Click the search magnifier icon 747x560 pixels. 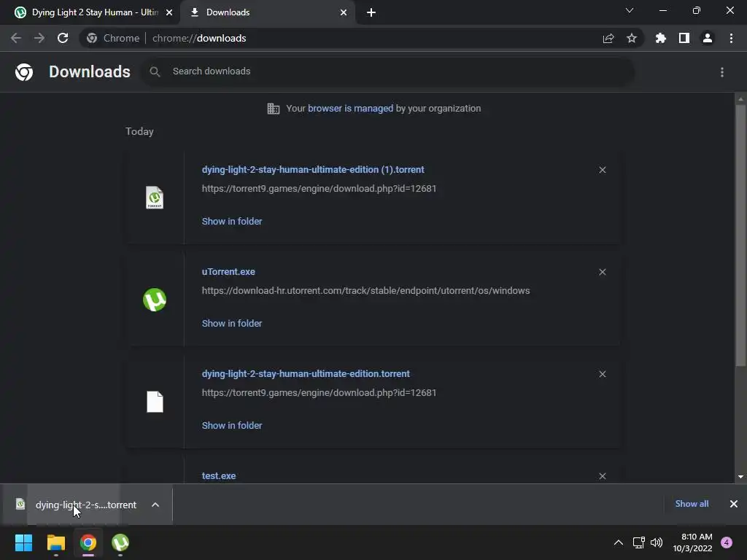point(155,71)
